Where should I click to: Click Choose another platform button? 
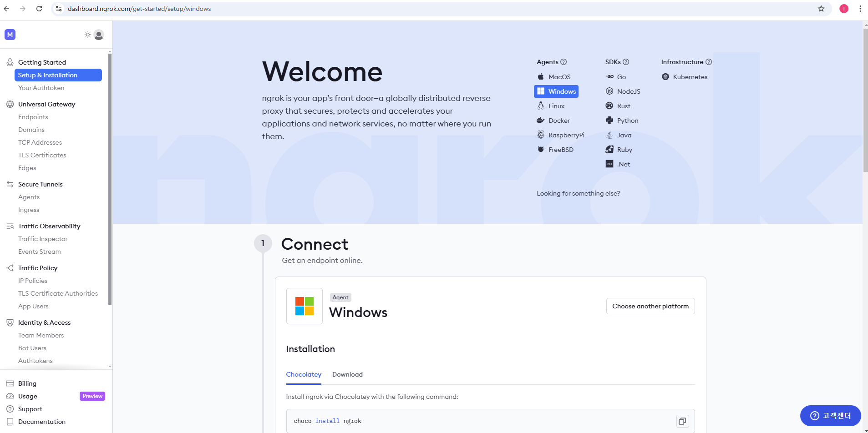(x=650, y=306)
